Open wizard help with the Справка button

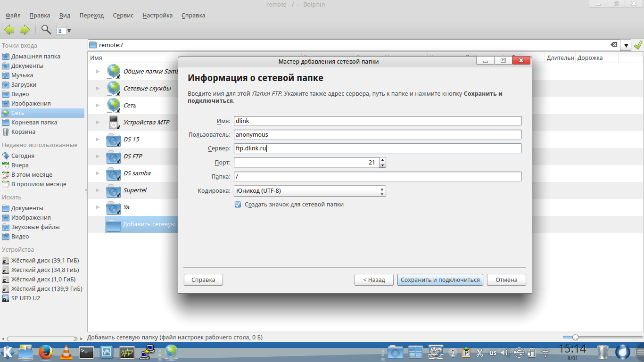click(x=203, y=280)
